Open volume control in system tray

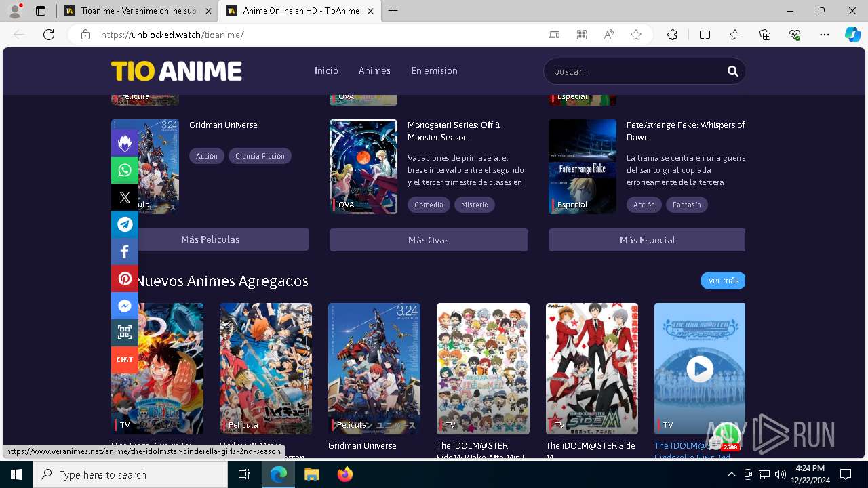pos(781,474)
